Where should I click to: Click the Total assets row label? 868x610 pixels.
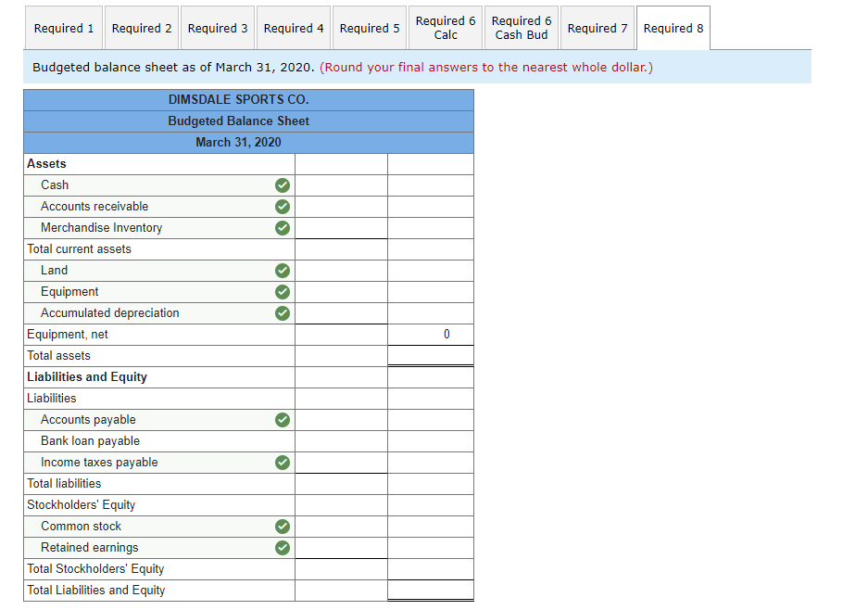(58, 356)
